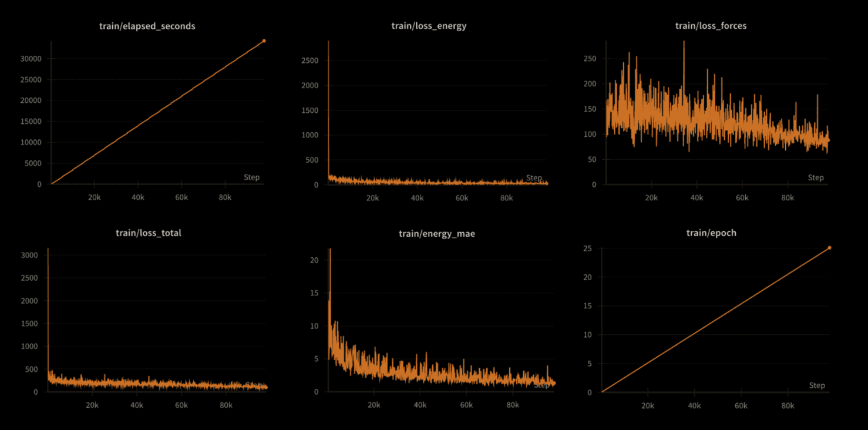Screen dimensions: 868x430
Task: Click the train/elapsed_seconds chart title
Action: [x=147, y=26]
